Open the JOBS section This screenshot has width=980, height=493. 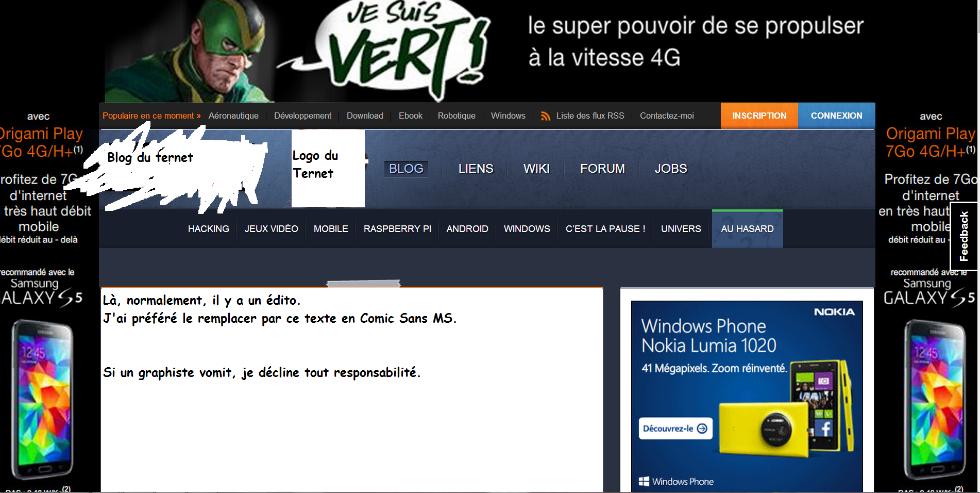671,169
